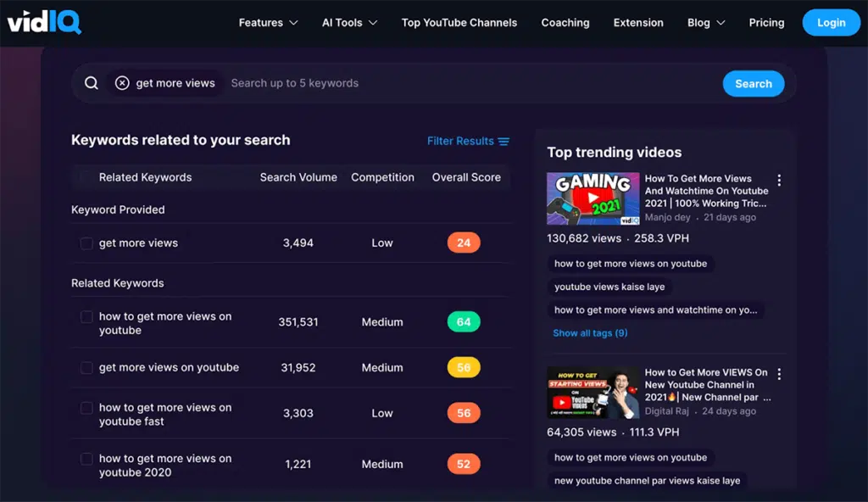
Task: Click the search magnifier icon
Action: (x=92, y=82)
